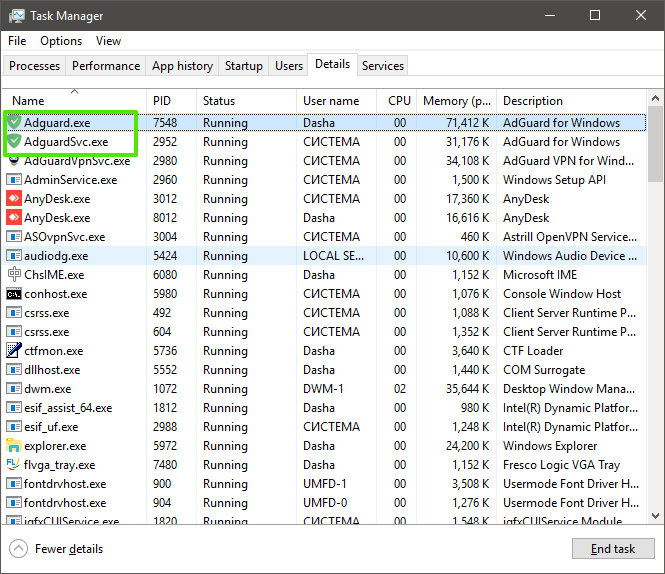The height and width of the screenshot is (574, 665).
Task: Click the ctfmon.exe pen icon
Action: click(14, 350)
